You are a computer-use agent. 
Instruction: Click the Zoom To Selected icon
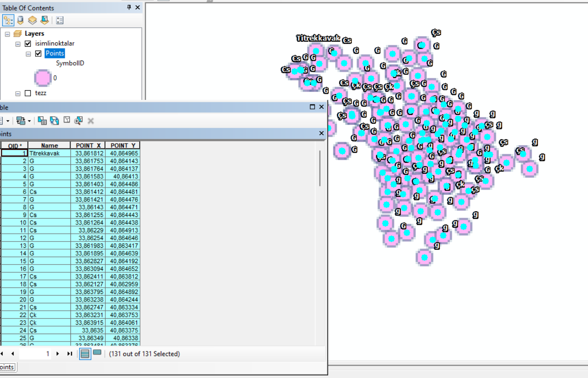(x=78, y=120)
